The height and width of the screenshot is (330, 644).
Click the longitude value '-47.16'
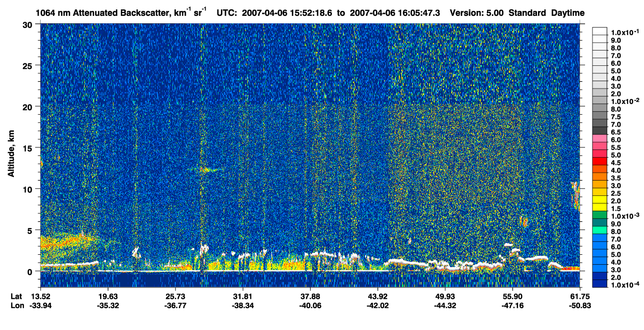(x=512, y=305)
